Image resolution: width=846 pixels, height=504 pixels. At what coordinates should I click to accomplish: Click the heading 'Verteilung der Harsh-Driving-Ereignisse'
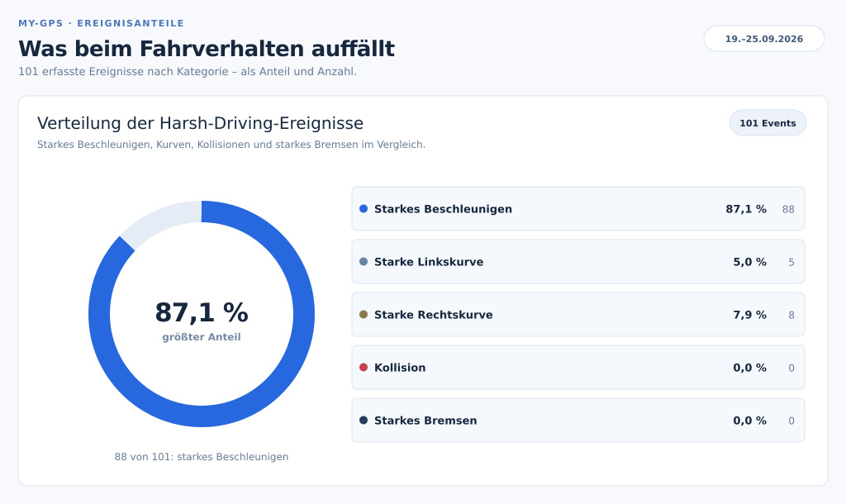[x=200, y=124]
